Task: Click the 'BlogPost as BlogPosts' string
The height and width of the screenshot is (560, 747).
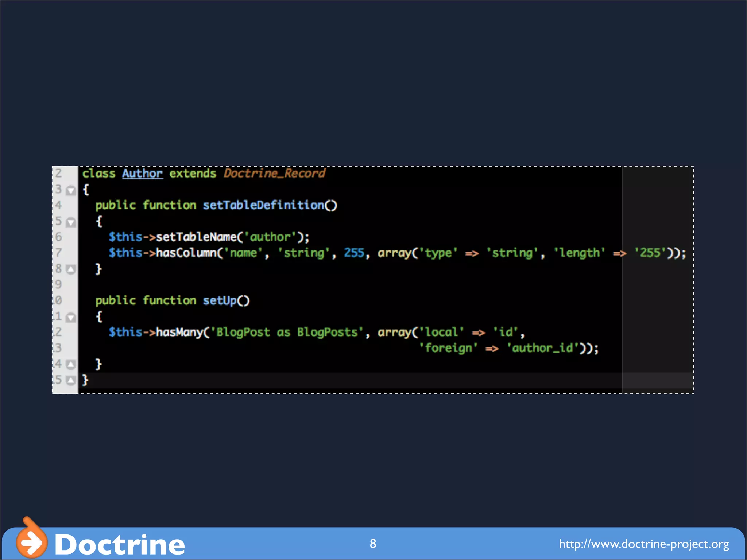Action: pos(287,332)
